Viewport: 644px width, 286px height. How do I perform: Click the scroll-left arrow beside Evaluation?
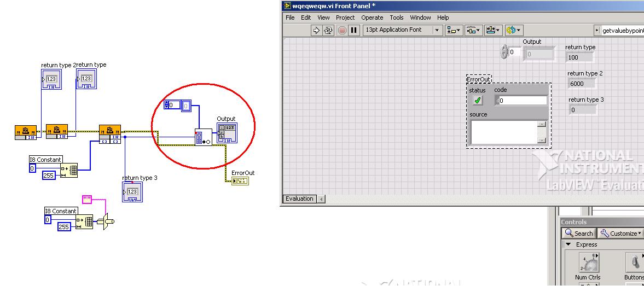tap(321, 199)
